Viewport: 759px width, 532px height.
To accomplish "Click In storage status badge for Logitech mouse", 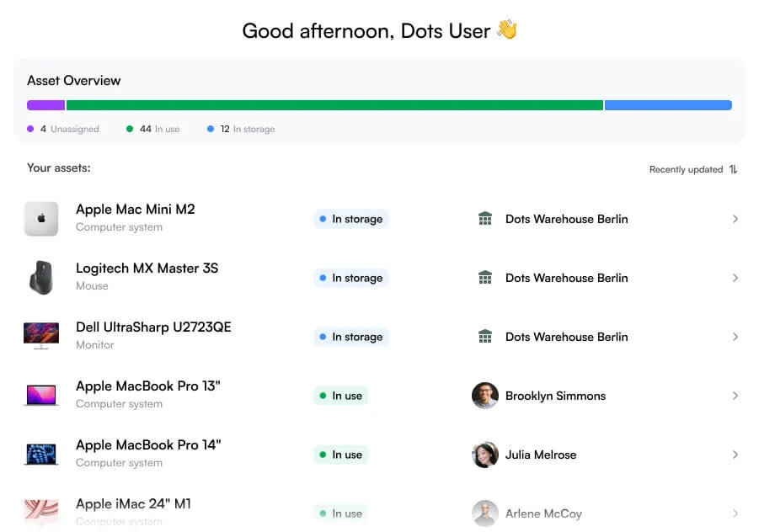I will [351, 278].
